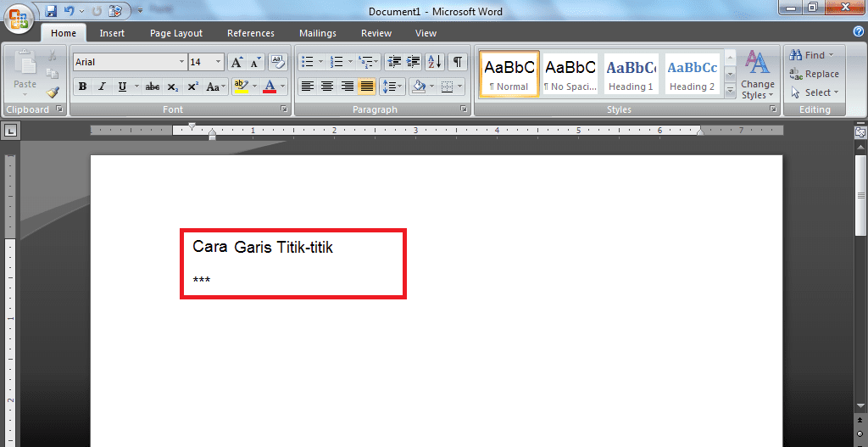Open the Page Layout tab
The height and width of the screenshot is (447, 868).
176,33
